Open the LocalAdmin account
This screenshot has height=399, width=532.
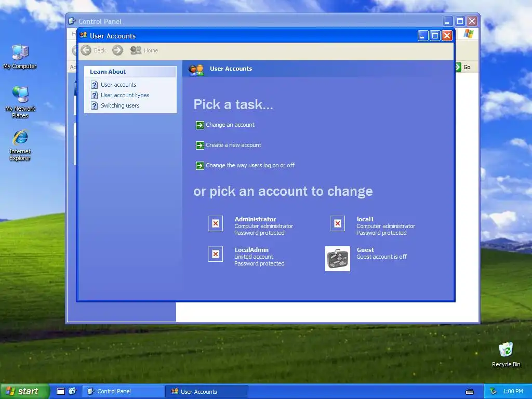click(x=251, y=250)
